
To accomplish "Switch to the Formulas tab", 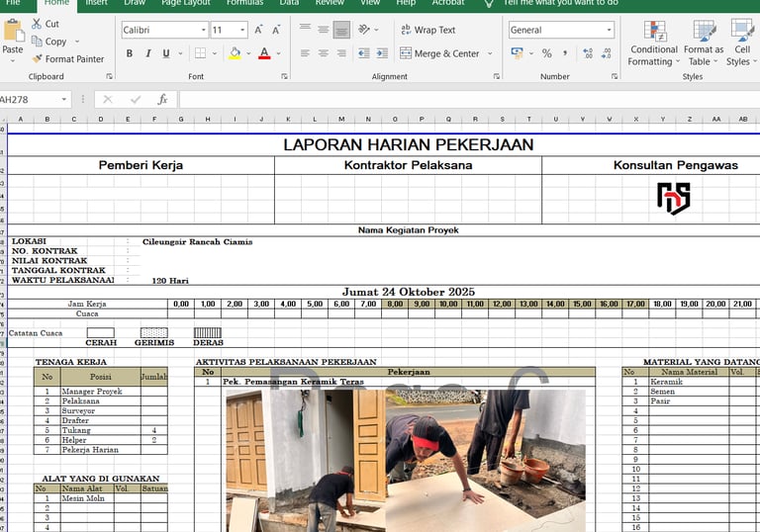I will pyautogui.click(x=244, y=3).
